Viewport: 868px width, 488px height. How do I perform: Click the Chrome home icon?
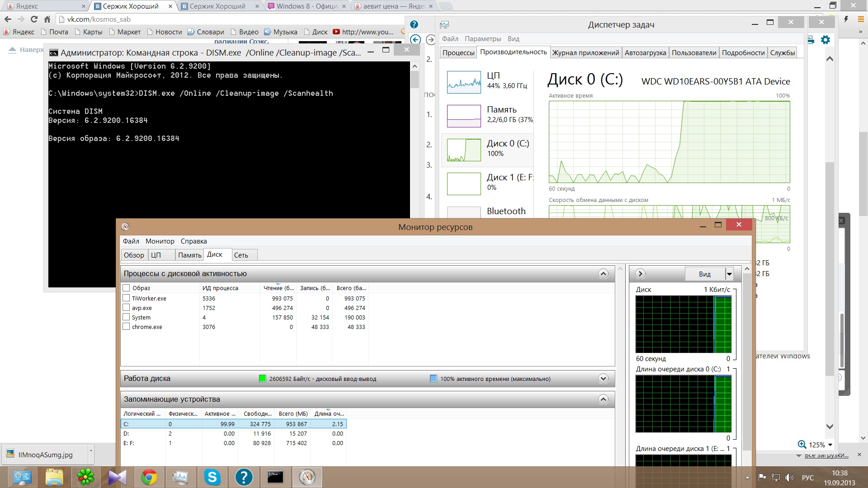click(x=47, y=19)
